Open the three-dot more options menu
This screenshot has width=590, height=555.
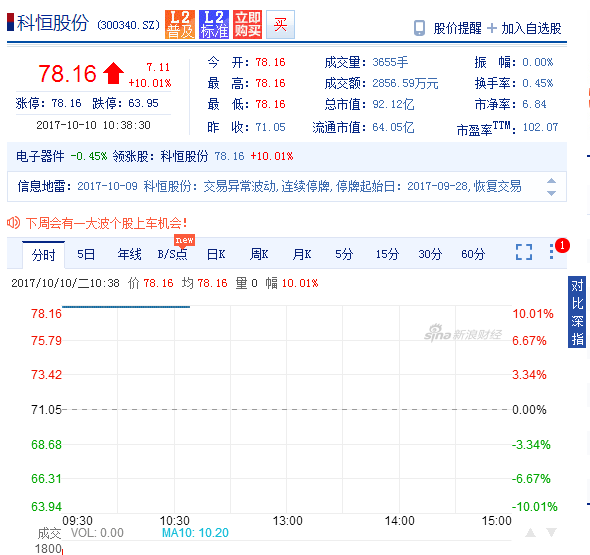(x=551, y=251)
